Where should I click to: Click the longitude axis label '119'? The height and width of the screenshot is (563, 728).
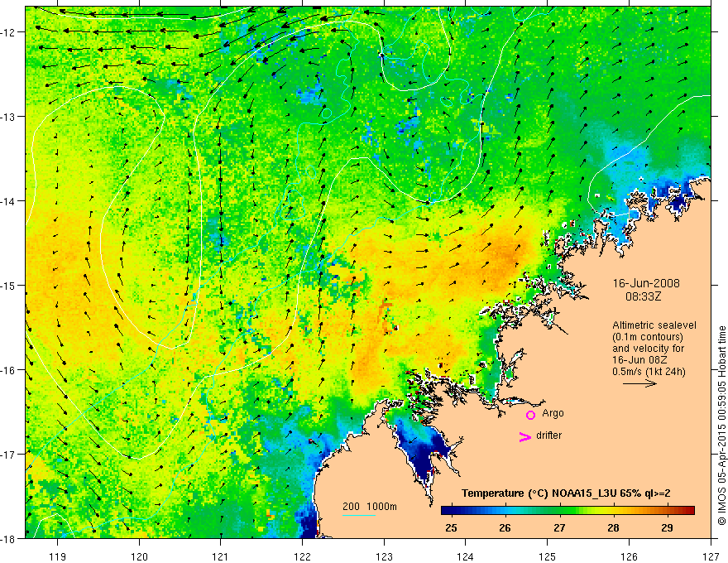tap(58, 556)
